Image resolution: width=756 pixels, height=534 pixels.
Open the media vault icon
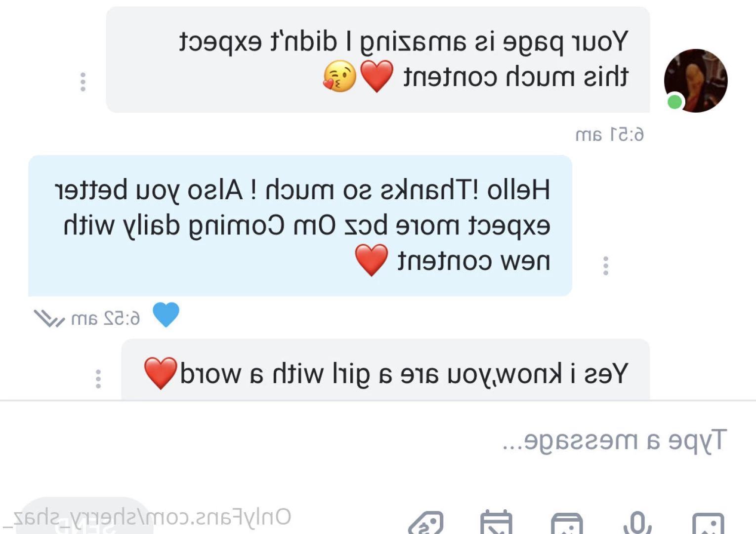point(567,523)
